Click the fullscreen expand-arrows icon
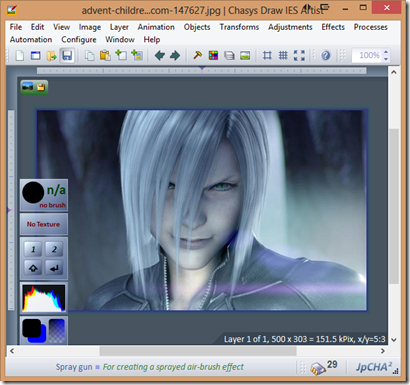Viewport: 410px width, 385px height. coord(299,55)
